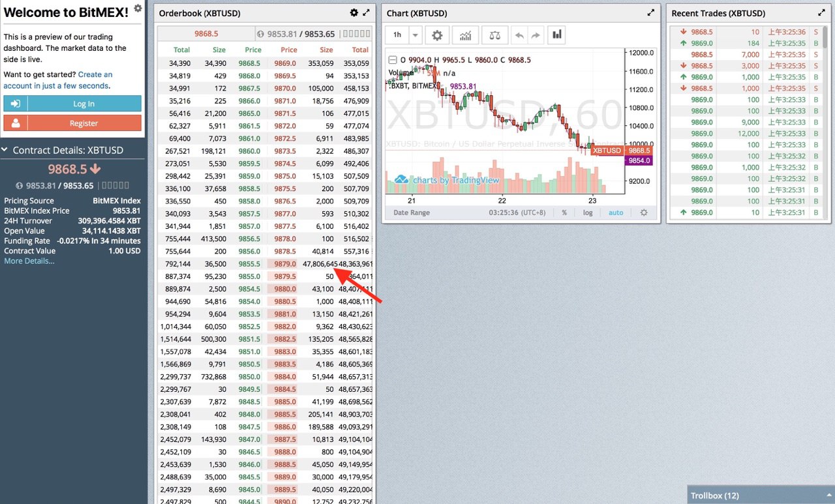Expand the Orderbook panel to fullscreen
Image resolution: width=835 pixels, height=504 pixels.
pos(366,12)
